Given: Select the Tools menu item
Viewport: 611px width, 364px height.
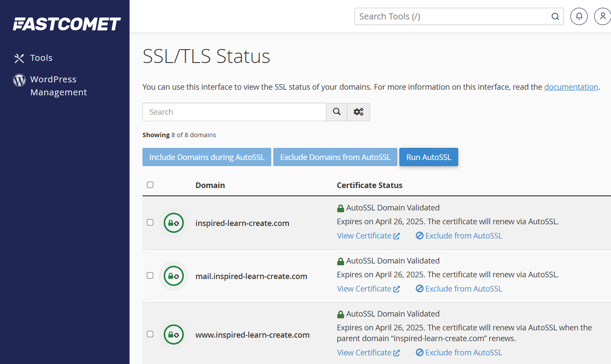Looking at the screenshot, I should click(41, 57).
